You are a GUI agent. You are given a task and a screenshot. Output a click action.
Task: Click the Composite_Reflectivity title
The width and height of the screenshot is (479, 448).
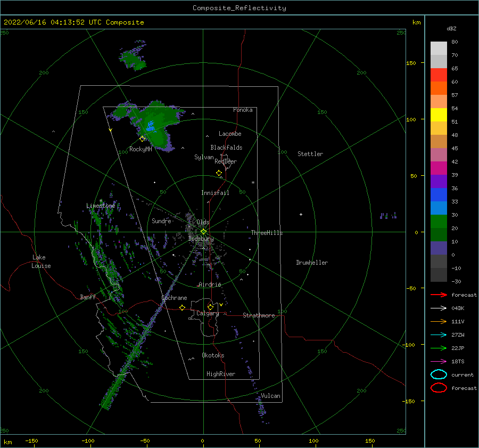pyautogui.click(x=240, y=8)
